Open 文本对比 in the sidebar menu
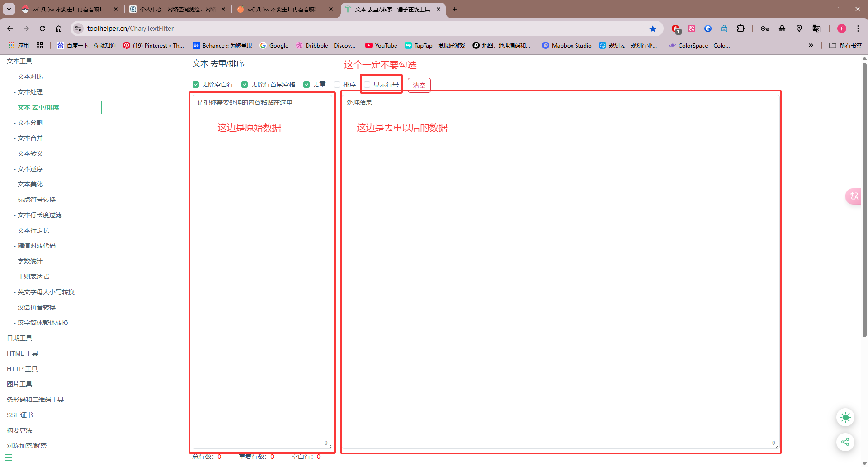This screenshot has width=868, height=467. click(30, 76)
